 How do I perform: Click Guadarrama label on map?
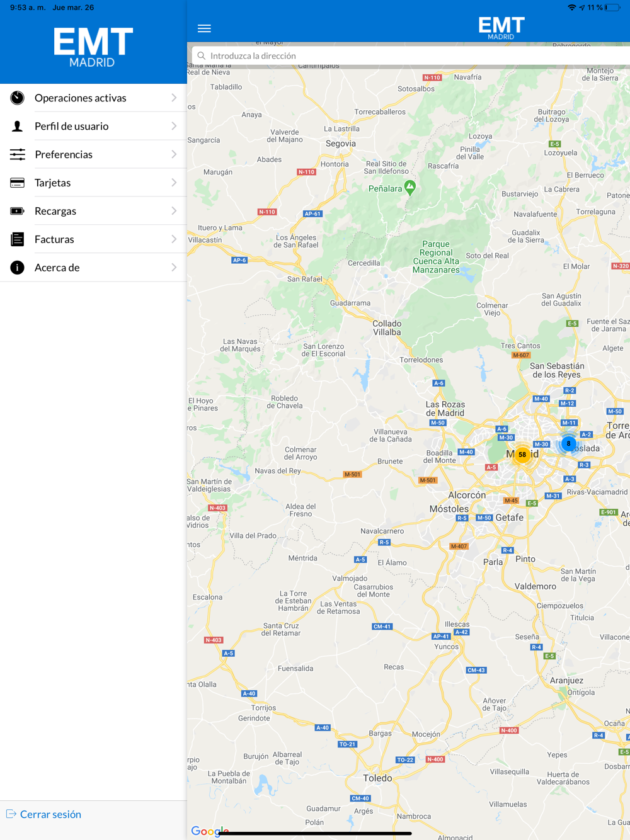click(350, 303)
